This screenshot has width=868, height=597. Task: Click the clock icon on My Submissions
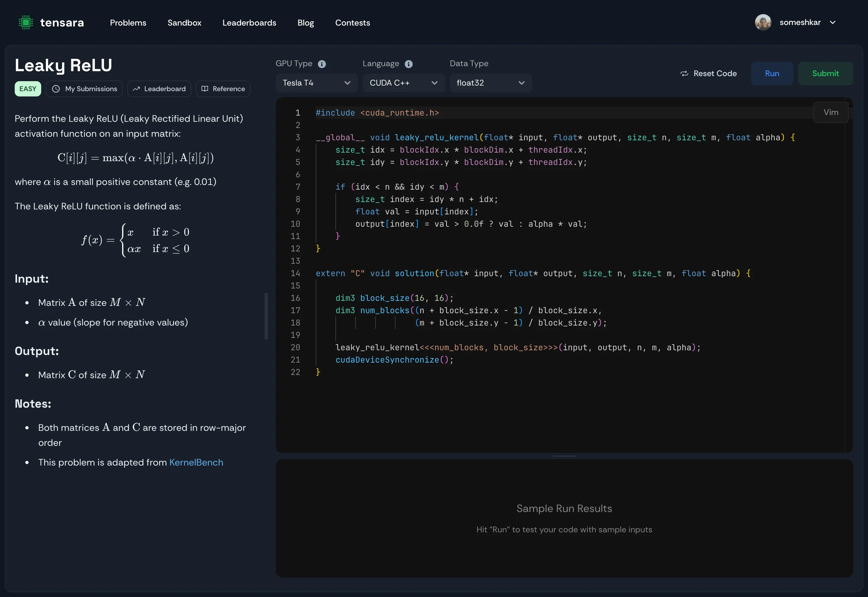[x=56, y=89]
